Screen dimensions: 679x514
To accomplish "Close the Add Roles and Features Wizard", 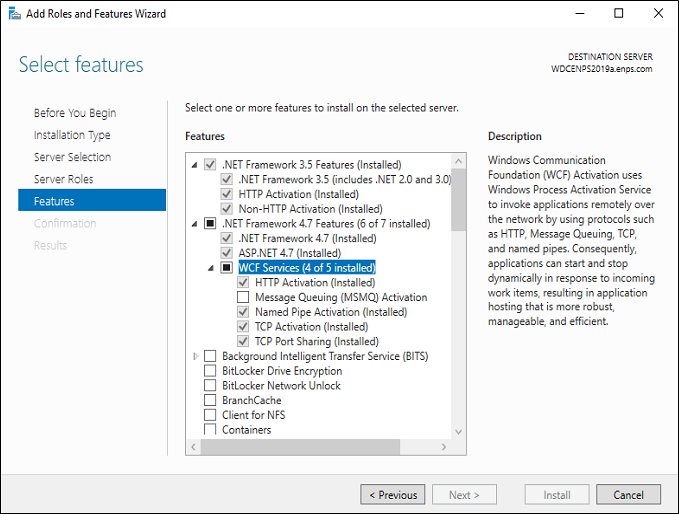I will click(658, 13).
